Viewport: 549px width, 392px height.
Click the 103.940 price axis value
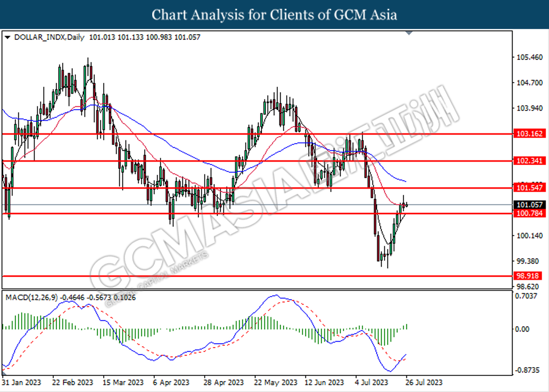point(529,108)
